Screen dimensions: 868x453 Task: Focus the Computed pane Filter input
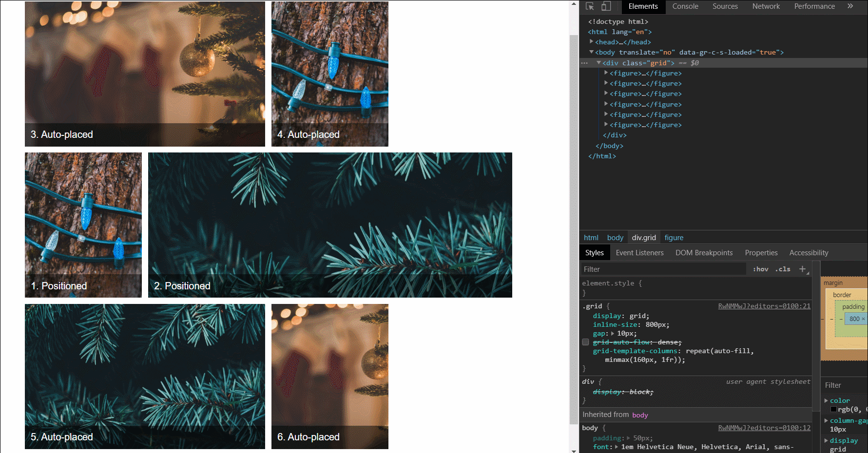coord(846,385)
